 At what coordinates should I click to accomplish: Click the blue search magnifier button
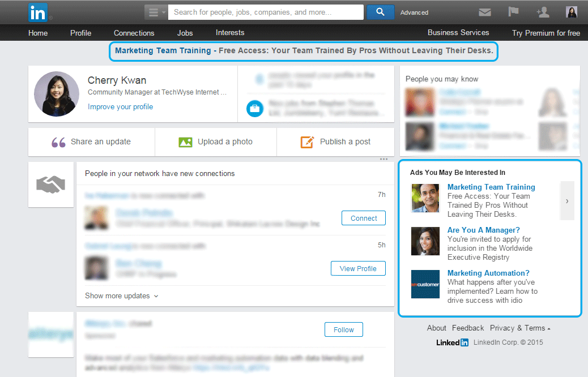pyautogui.click(x=380, y=12)
